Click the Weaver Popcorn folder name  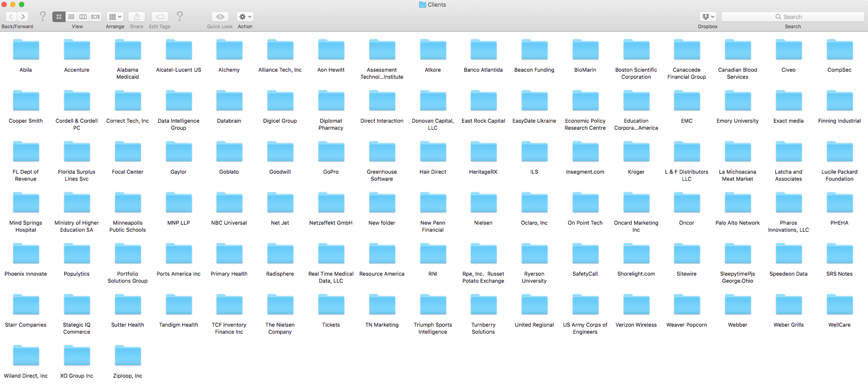(687, 325)
